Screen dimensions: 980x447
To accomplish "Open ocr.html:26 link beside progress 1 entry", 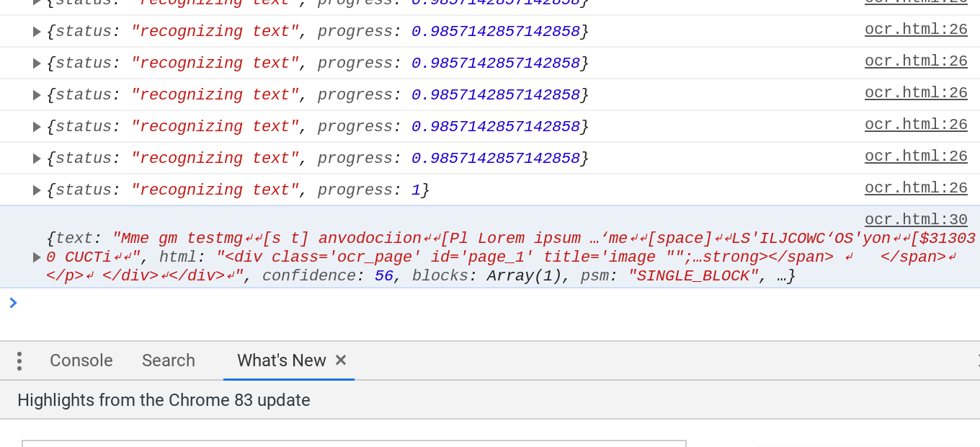I will click(916, 187).
